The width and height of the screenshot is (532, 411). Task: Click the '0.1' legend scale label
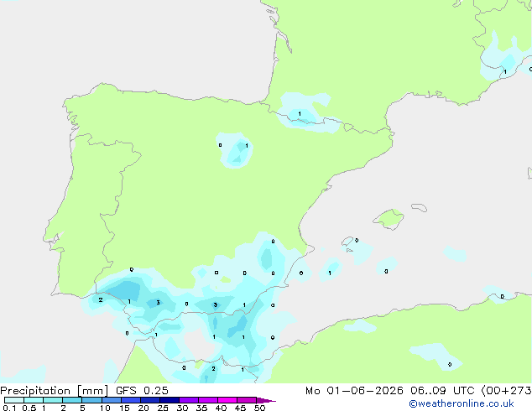click(9, 408)
